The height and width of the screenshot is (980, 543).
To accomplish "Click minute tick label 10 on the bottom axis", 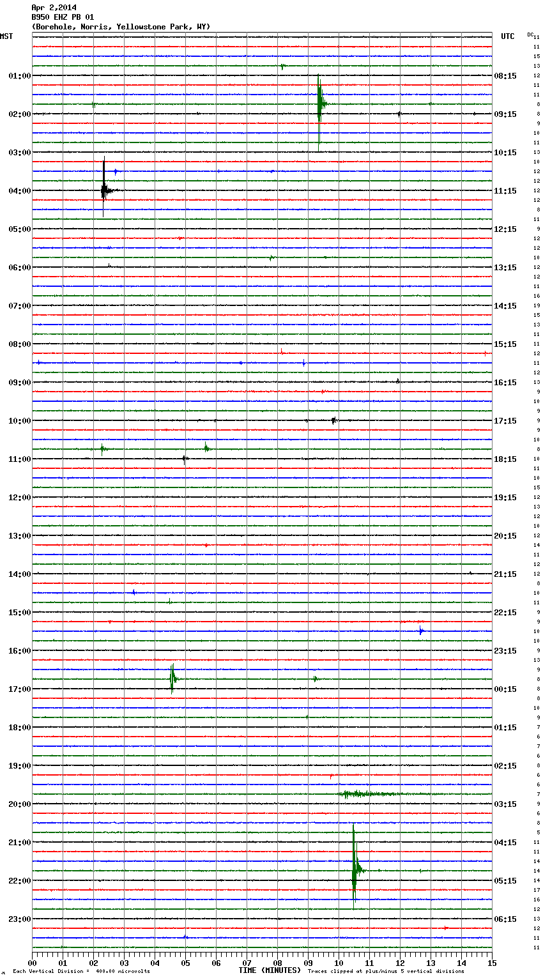I will click(339, 963).
